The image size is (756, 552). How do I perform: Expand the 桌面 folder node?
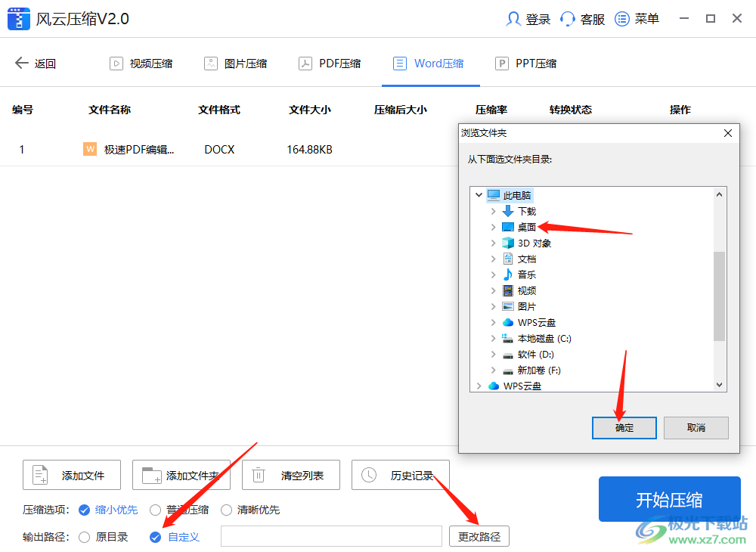click(x=493, y=227)
